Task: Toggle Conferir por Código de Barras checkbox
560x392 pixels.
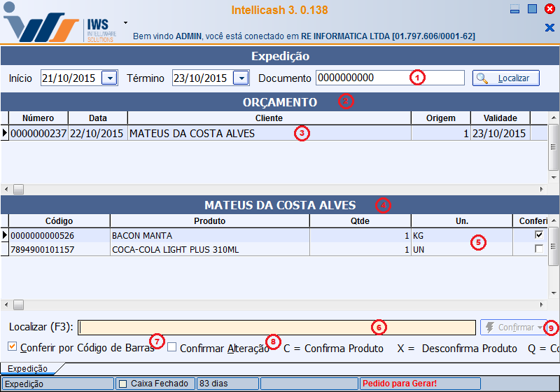Action: (x=13, y=347)
